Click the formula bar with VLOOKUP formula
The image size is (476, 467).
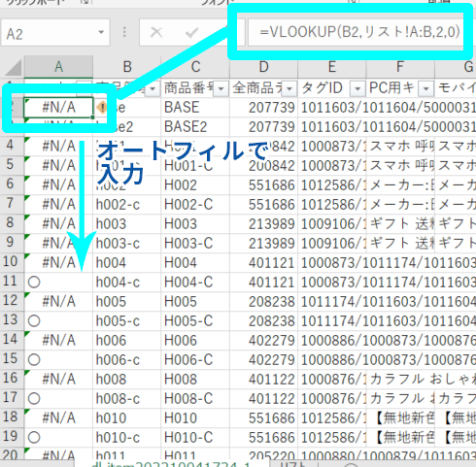click(359, 32)
